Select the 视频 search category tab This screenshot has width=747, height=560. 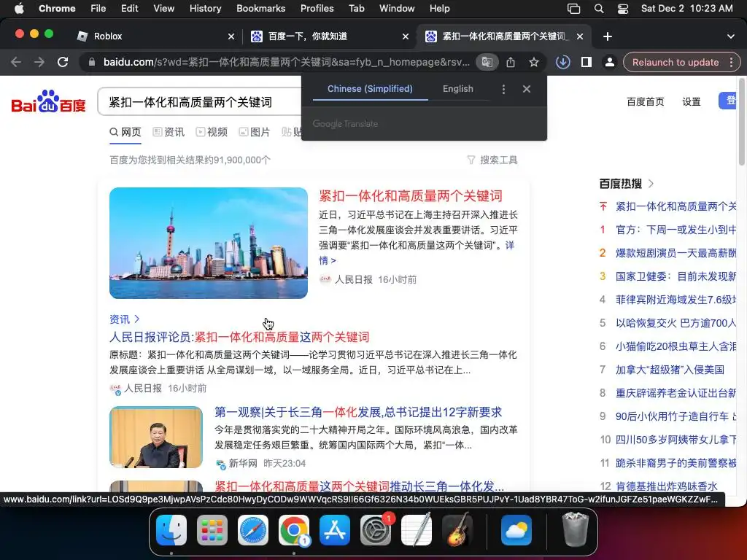(212, 132)
